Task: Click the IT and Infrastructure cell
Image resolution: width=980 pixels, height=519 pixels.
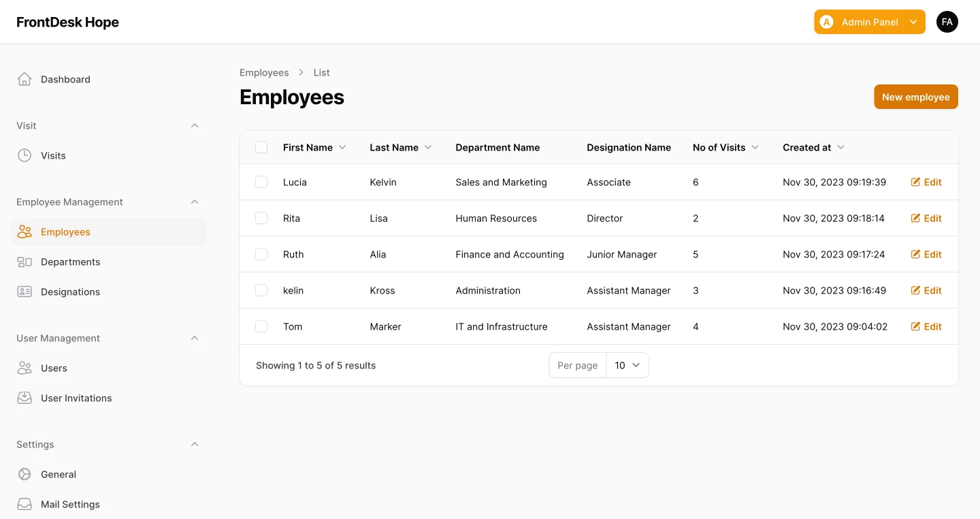Action: [x=502, y=326]
